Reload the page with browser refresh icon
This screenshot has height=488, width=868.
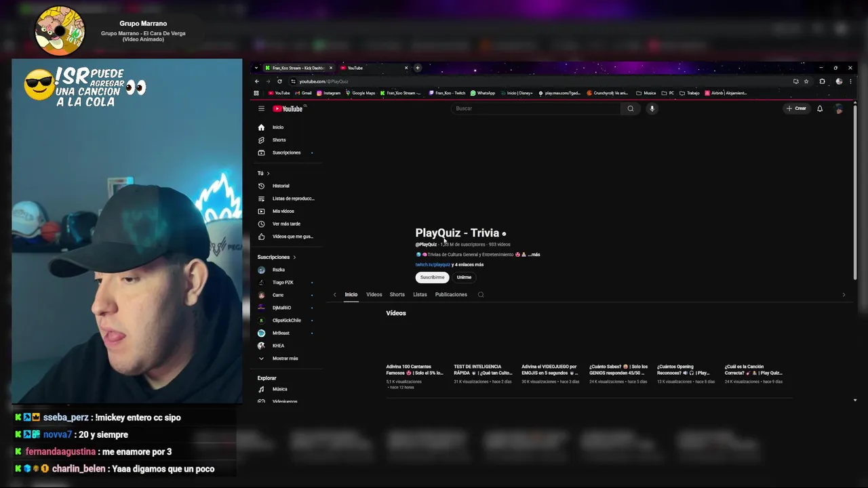click(279, 81)
